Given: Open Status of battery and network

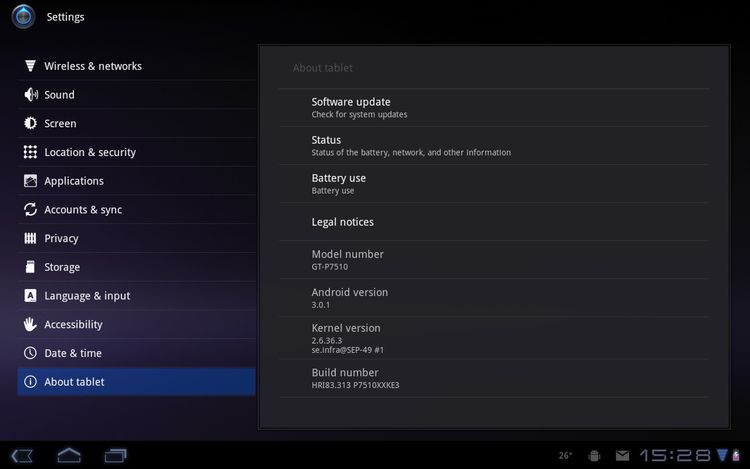Looking at the screenshot, I should click(326, 145).
